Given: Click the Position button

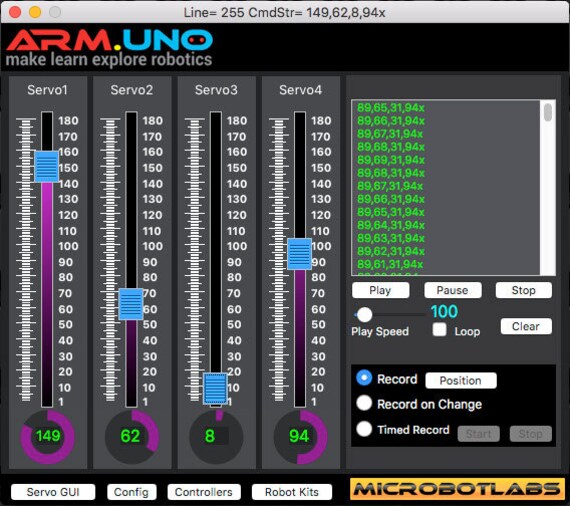Looking at the screenshot, I should pos(461,380).
